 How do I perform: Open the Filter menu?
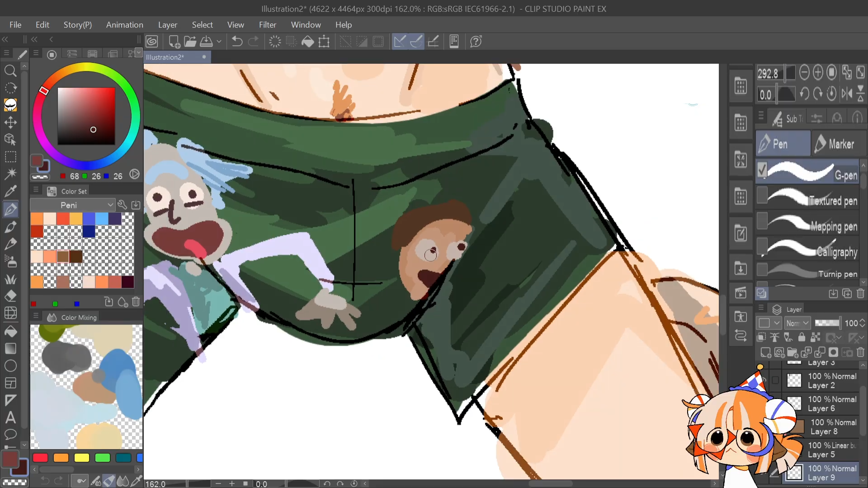(x=268, y=25)
